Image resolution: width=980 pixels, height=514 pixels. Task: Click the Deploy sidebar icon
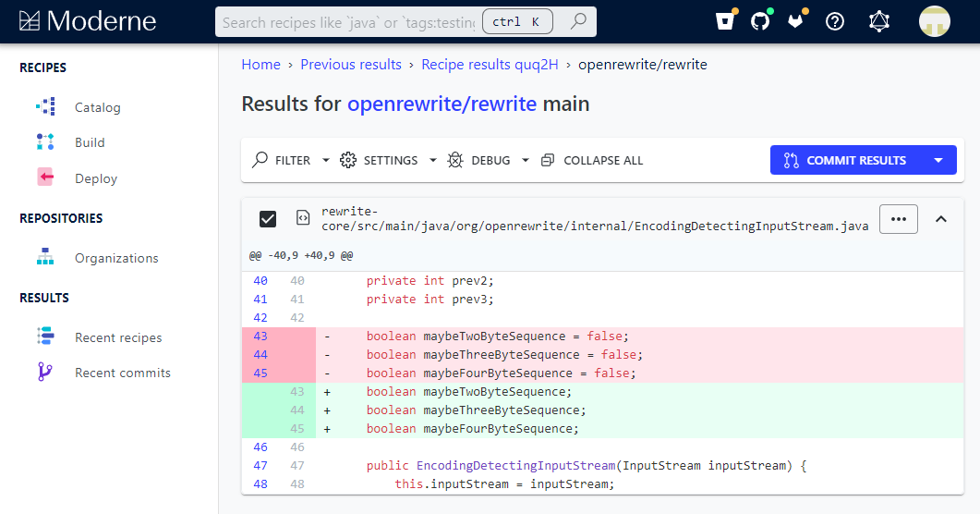click(45, 177)
